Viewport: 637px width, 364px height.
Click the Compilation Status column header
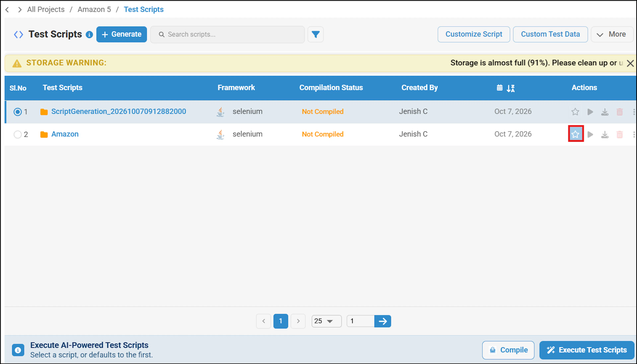tap(331, 88)
